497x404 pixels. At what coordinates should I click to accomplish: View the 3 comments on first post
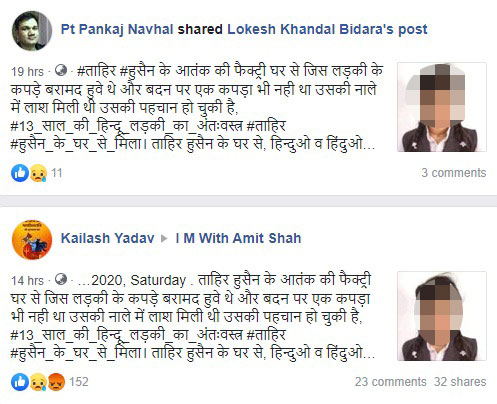point(454,173)
